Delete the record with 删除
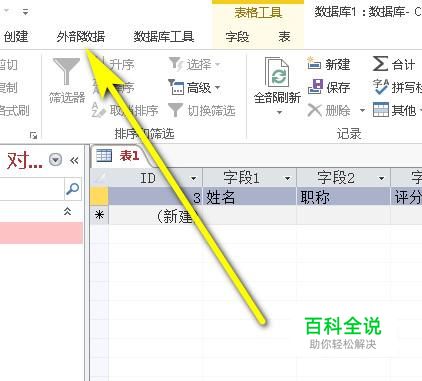Screen dimensions: 422x381 pos(329,110)
